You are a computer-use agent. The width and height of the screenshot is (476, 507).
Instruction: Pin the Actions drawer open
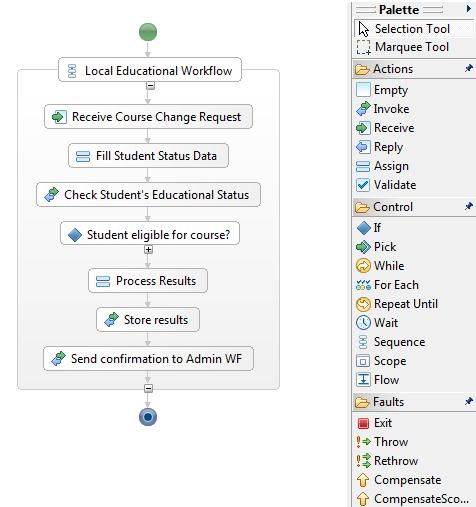[469, 68]
